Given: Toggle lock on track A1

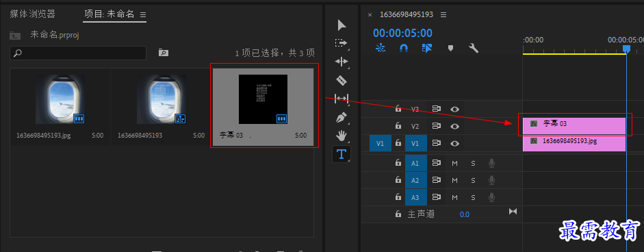Looking at the screenshot, I should (398, 163).
